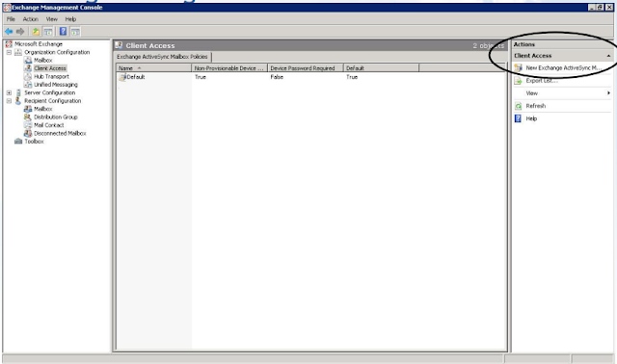Click the Back arrow toolbar icon
This screenshot has height=364, width=617.
(x=9, y=32)
